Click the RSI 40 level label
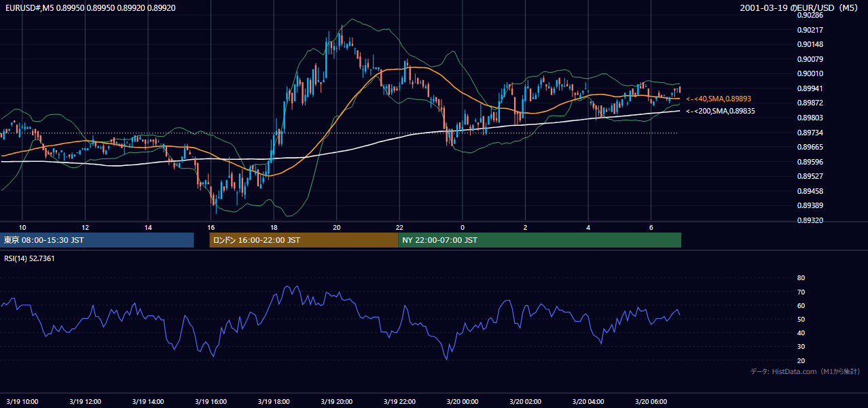 pos(801,333)
